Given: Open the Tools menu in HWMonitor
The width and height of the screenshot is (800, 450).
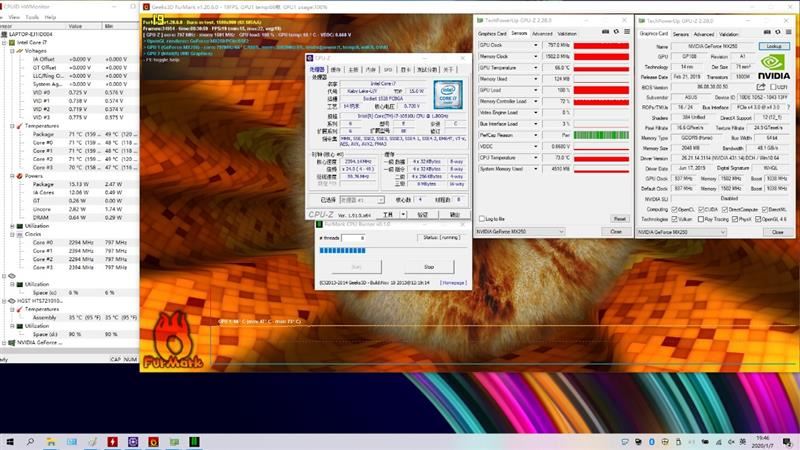Looking at the screenshot, I should point(32,17).
